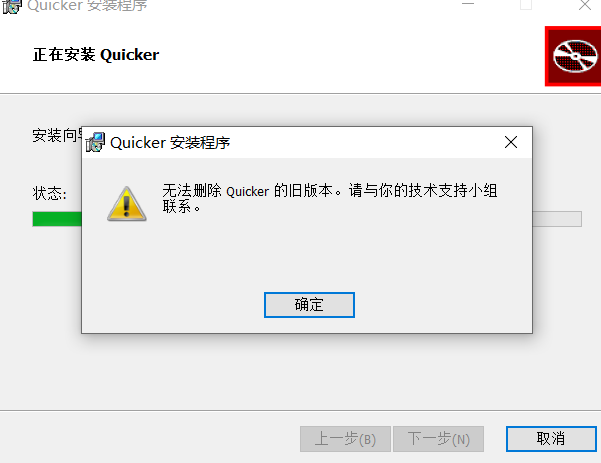Confirm the error dialog with 确定

pos(309,305)
